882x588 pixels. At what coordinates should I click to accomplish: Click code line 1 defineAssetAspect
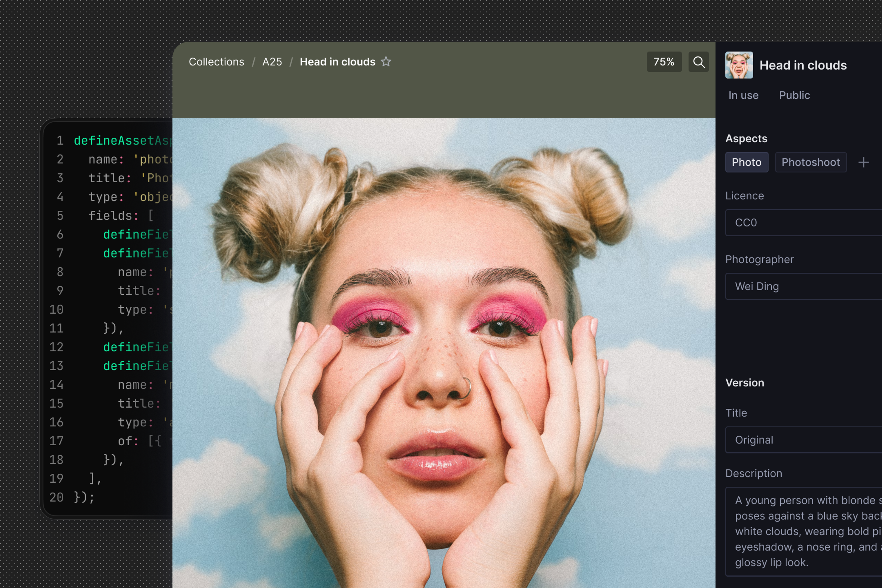tap(122, 141)
